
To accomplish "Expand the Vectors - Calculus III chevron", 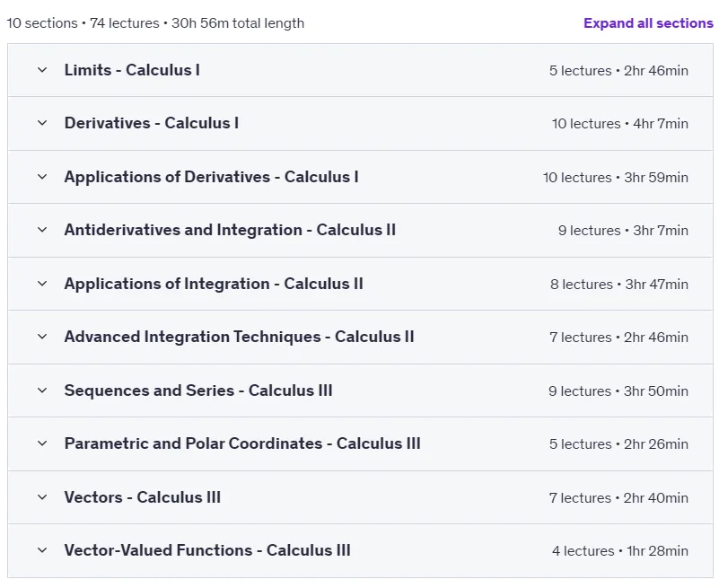I will tap(42, 497).
